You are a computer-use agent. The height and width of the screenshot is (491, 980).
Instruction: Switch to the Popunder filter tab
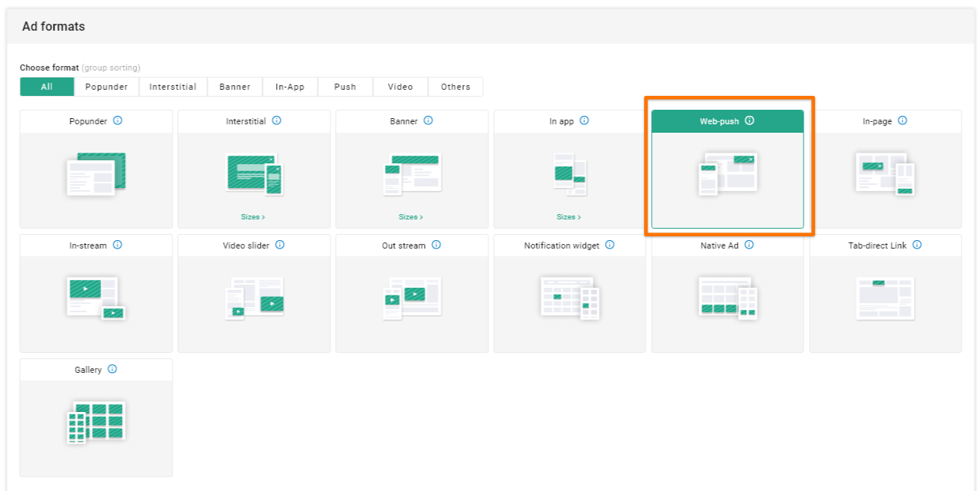[107, 87]
